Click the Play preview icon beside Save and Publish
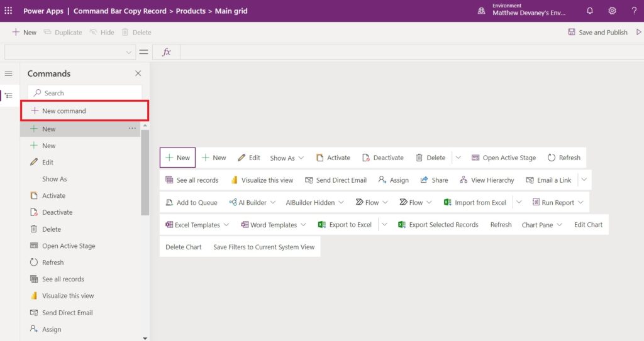 coord(639,32)
